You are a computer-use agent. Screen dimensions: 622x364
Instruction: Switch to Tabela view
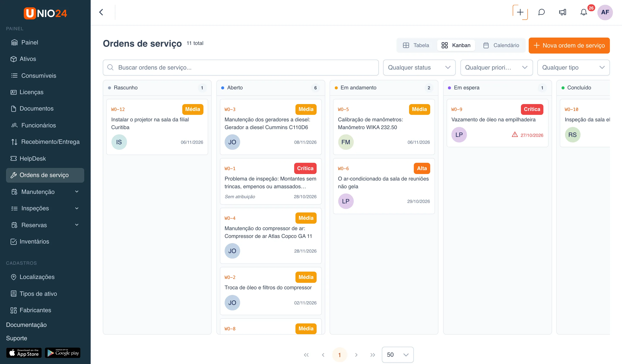pos(416,45)
